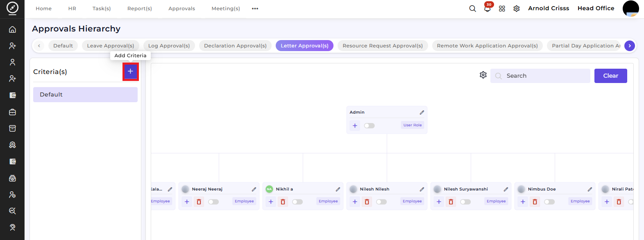Screen dimensions: 644x240
Task: Open the Report(s) menu
Action: tap(140, 9)
